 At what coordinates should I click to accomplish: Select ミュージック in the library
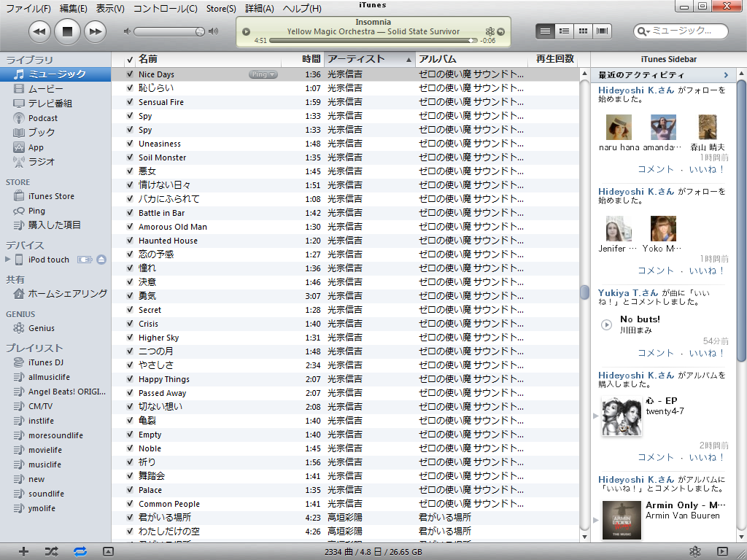pos(55,74)
